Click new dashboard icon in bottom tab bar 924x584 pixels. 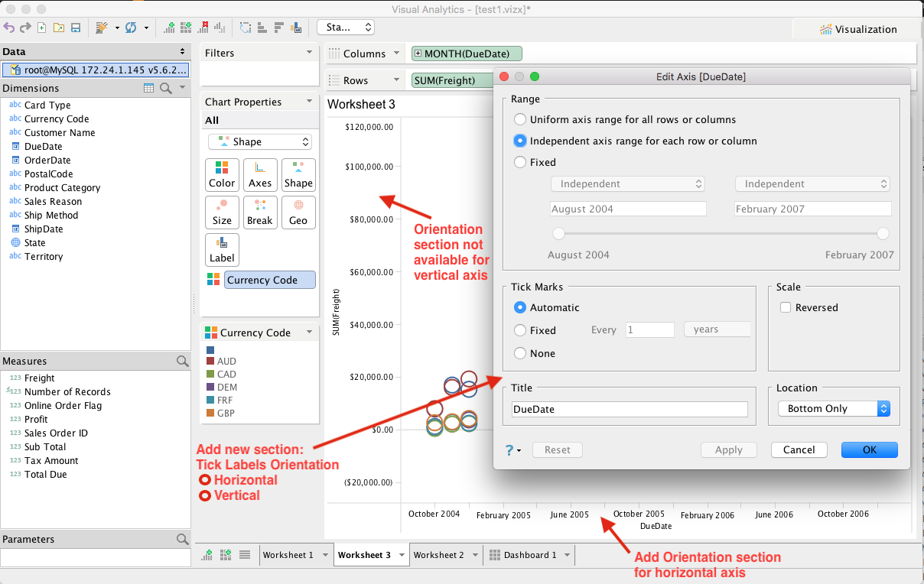[x=226, y=555]
